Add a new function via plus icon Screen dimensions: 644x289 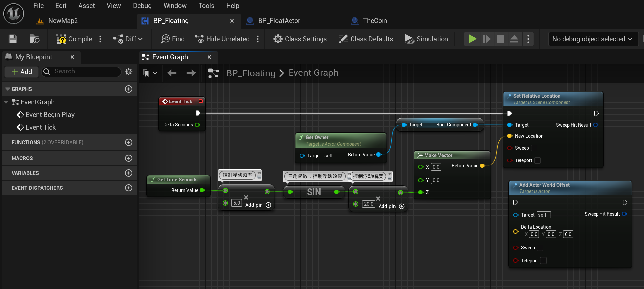129,142
